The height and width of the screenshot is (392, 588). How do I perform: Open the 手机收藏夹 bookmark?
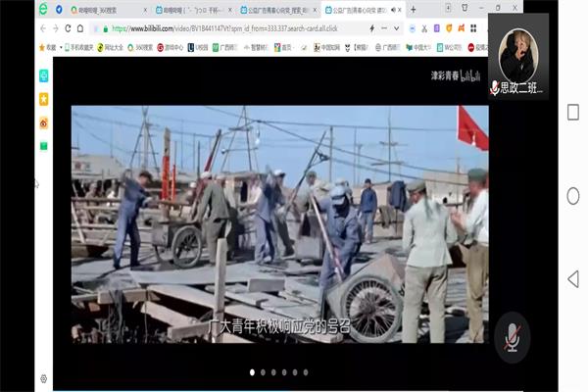click(x=78, y=48)
